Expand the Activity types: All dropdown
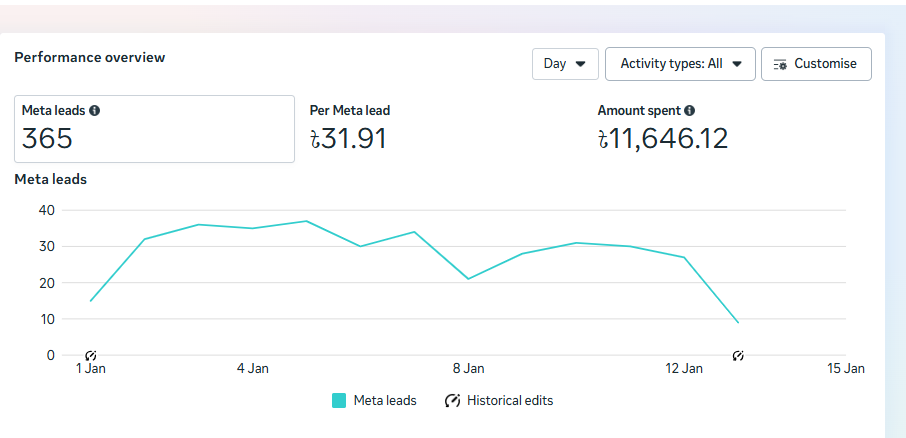The image size is (906, 438). pyautogui.click(x=679, y=64)
